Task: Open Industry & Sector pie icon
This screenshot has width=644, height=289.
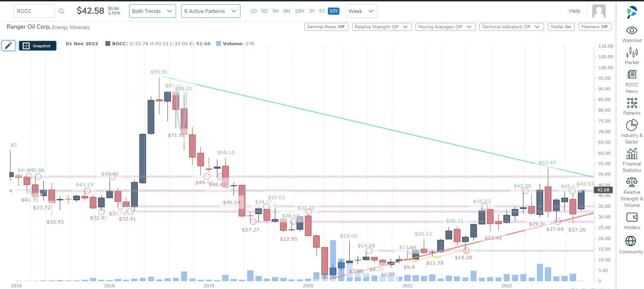Action: (x=632, y=125)
